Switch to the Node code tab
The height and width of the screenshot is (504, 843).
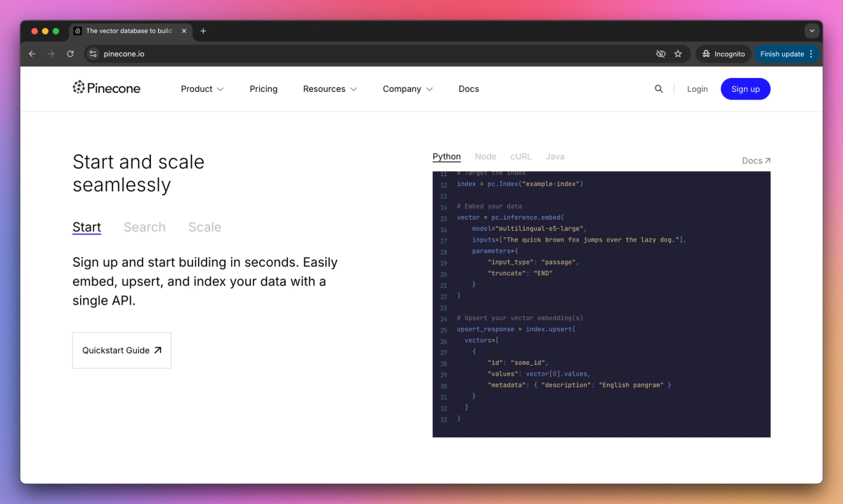(x=485, y=157)
